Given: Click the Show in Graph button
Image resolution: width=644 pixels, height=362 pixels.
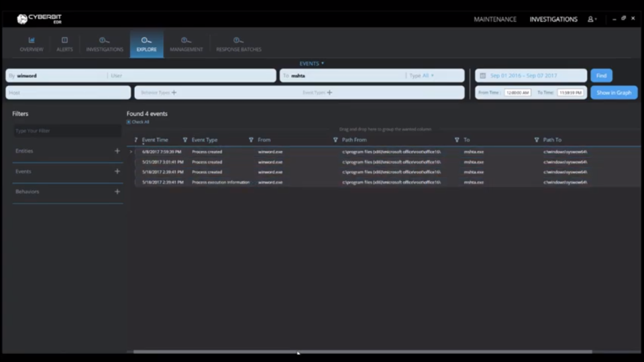Looking at the screenshot, I should tap(614, 93).
